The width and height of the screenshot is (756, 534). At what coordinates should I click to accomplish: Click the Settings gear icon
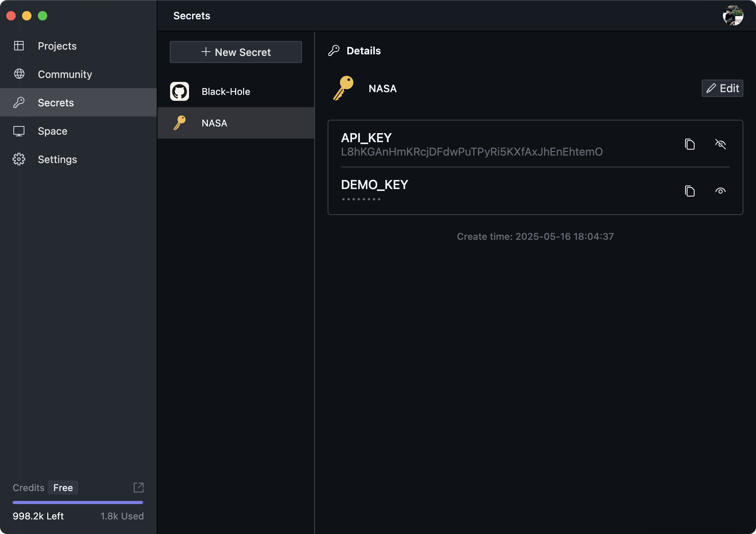click(x=19, y=159)
